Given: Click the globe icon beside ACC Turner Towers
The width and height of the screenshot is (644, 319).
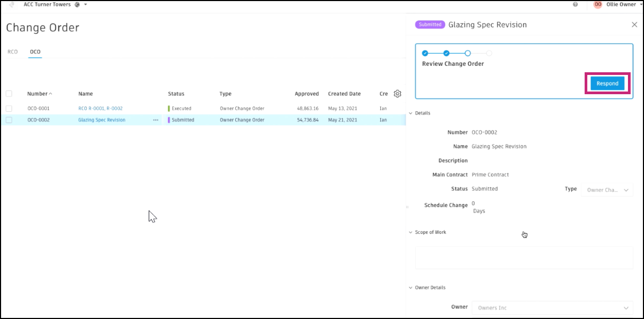Looking at the screenshot, I should pos(78,4).
